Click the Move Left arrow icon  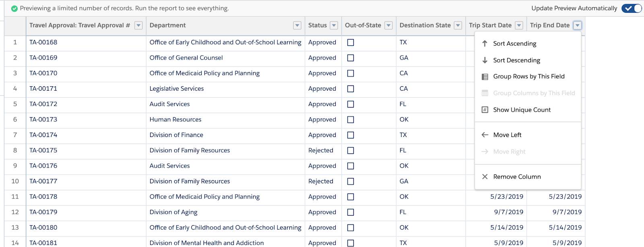[485, 135]
